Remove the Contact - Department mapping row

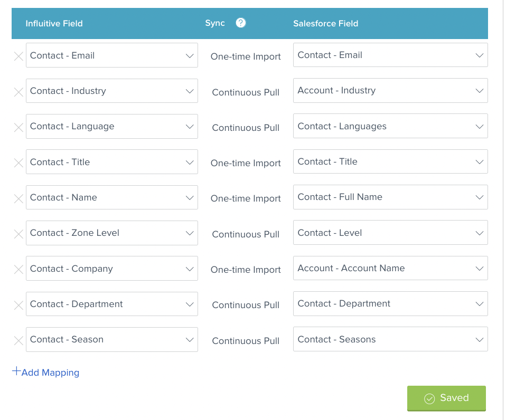point(18,305)
